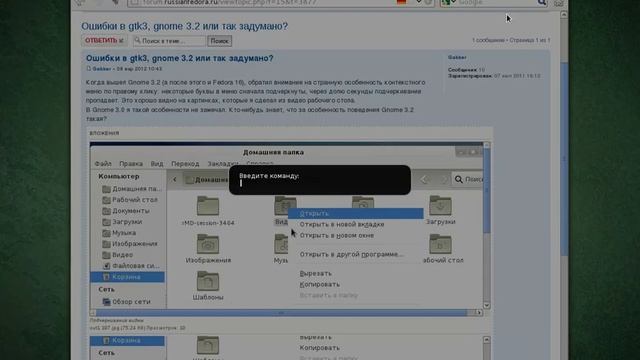Click greyed Вставить в папку entry
This screenshot has height=360, width=640.
pos(329,296)
